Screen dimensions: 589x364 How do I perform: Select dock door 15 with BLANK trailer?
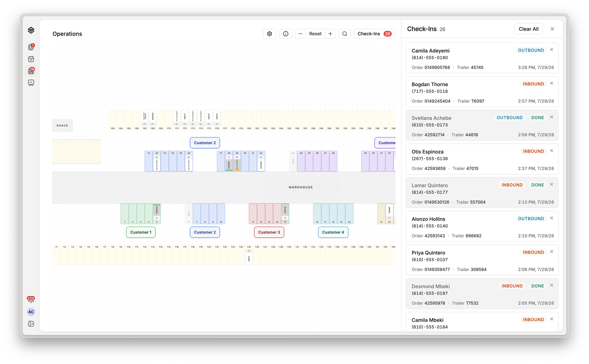(x=285, y=214)
